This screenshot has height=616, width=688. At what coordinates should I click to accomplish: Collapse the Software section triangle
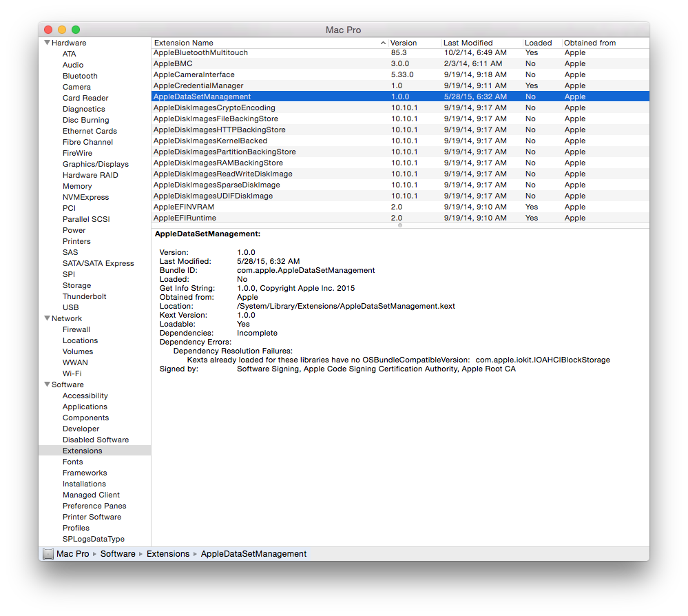click(47, 384)
